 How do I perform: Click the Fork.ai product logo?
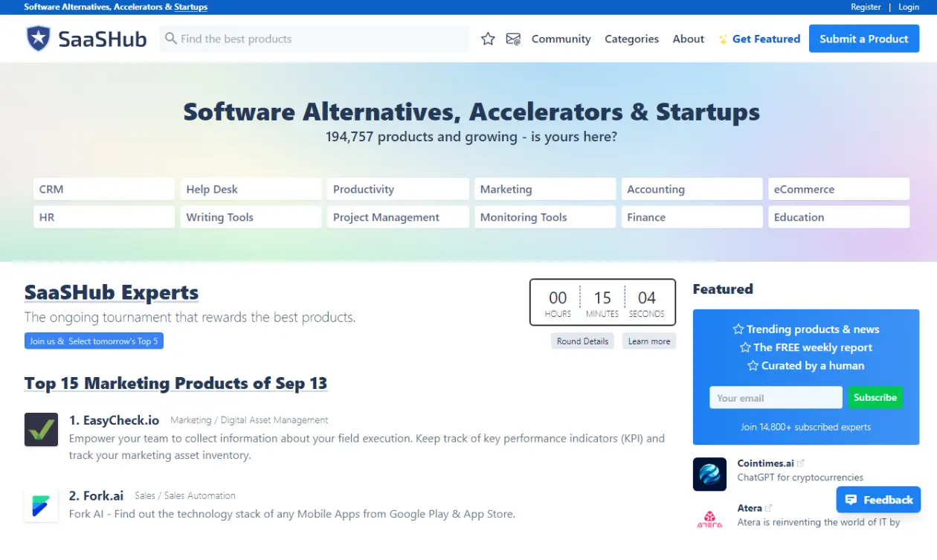point(41,505)
